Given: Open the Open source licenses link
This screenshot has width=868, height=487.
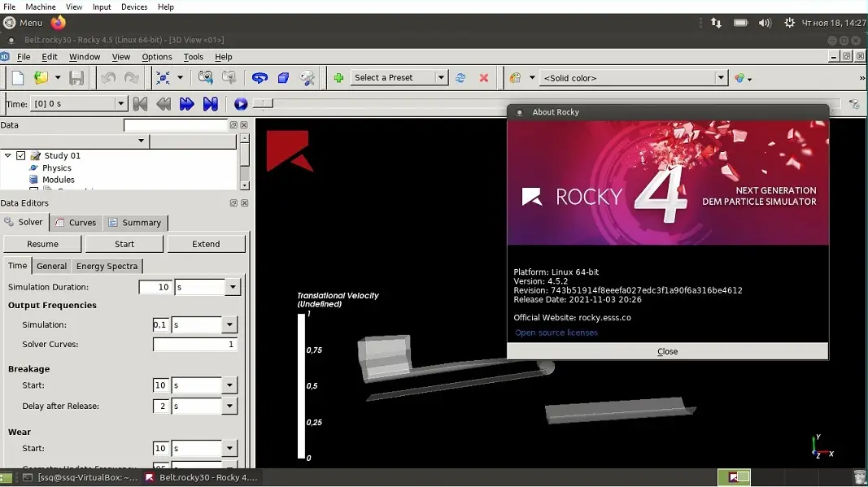Looking at the screenshot, I should coord(556,333).
